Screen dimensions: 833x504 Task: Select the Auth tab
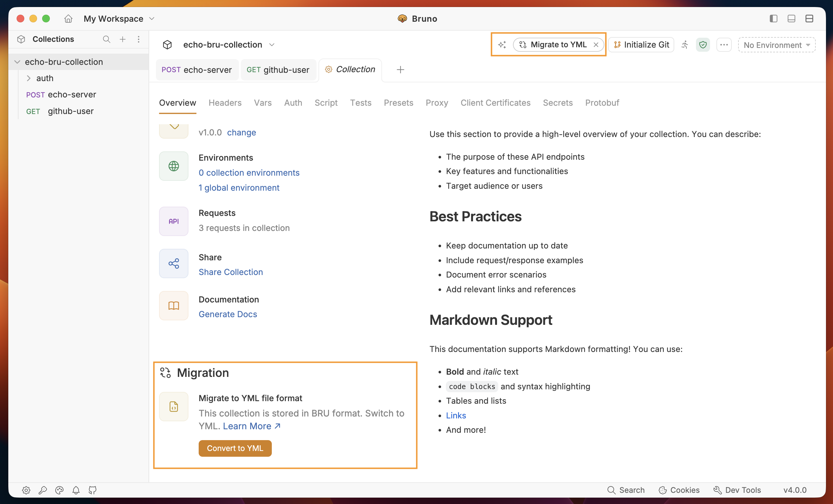click(x=293, y=103)
